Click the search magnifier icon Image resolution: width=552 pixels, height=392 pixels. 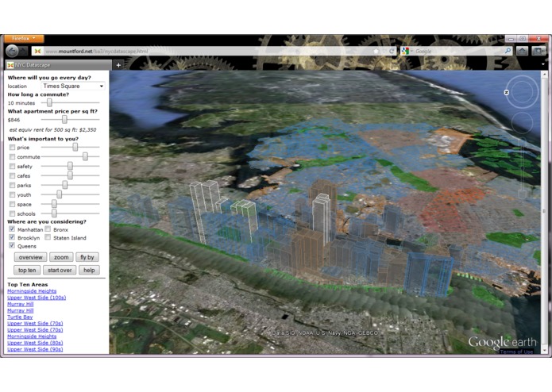click(508, 52)
